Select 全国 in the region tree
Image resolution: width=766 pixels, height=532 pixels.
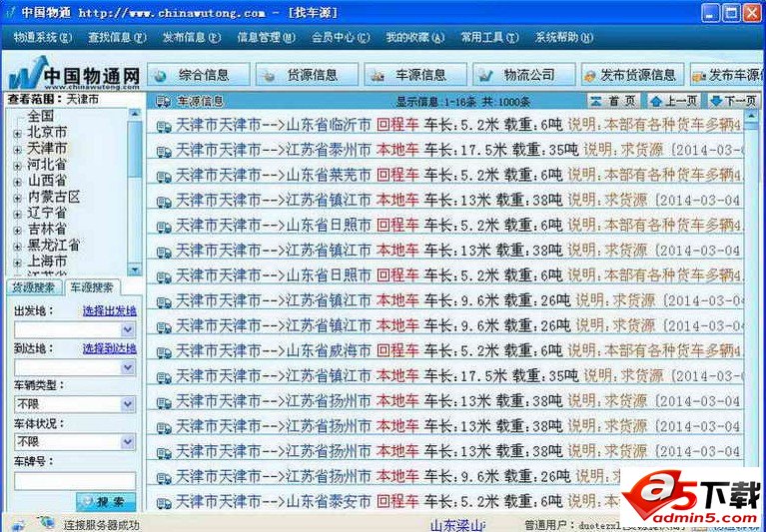coord(41,116)
